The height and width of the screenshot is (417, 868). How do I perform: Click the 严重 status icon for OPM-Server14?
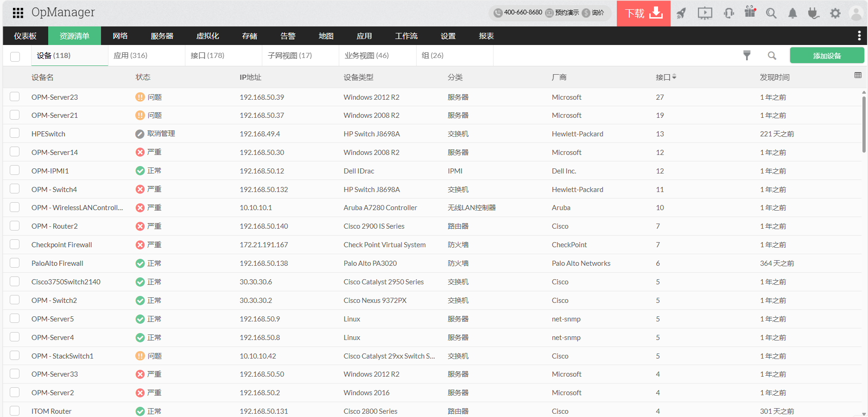140,152
